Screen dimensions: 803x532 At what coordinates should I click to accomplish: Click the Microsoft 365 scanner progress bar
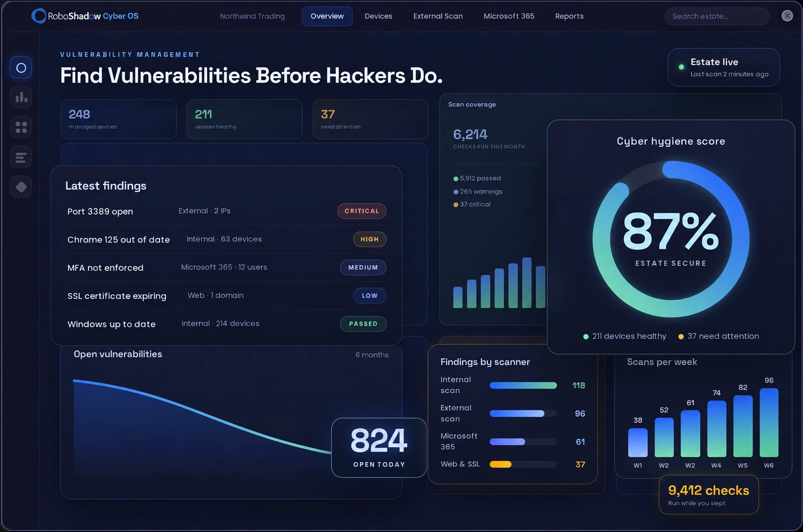(x=523, y=442)
